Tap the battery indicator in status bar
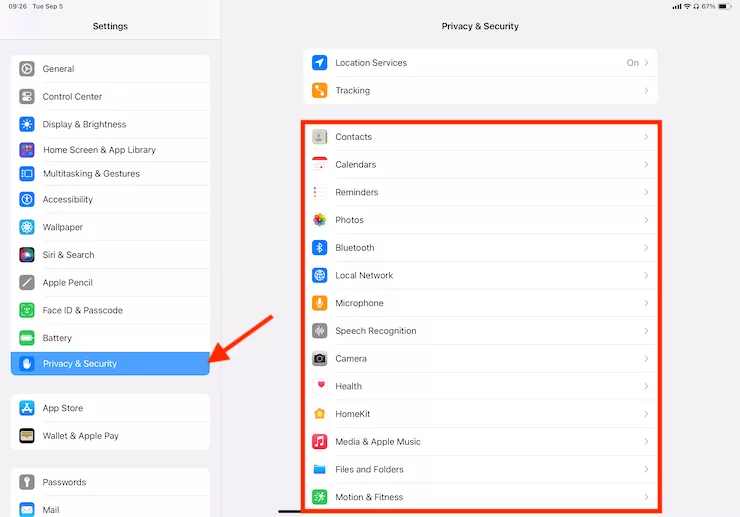 (724, 6)
